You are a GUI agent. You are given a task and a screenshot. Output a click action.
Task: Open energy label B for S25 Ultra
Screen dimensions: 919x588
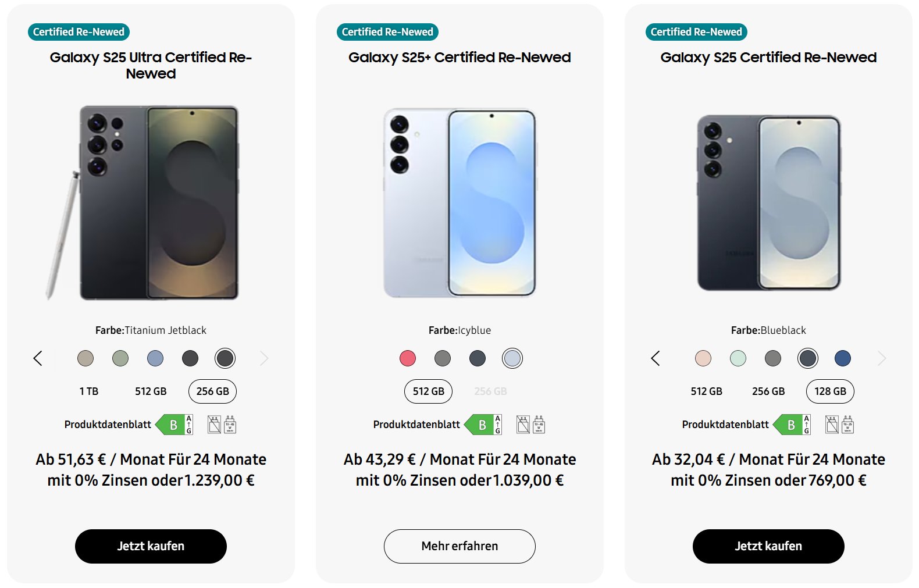click(x=174, y=425)
